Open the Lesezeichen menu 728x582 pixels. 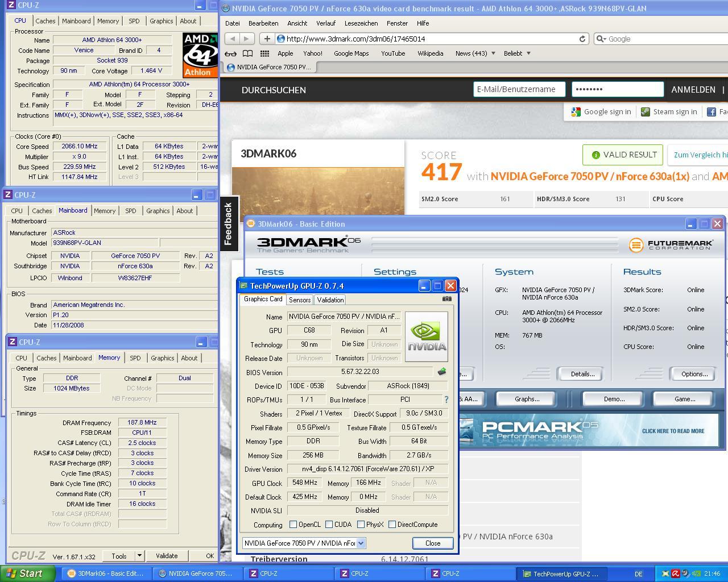361,23
